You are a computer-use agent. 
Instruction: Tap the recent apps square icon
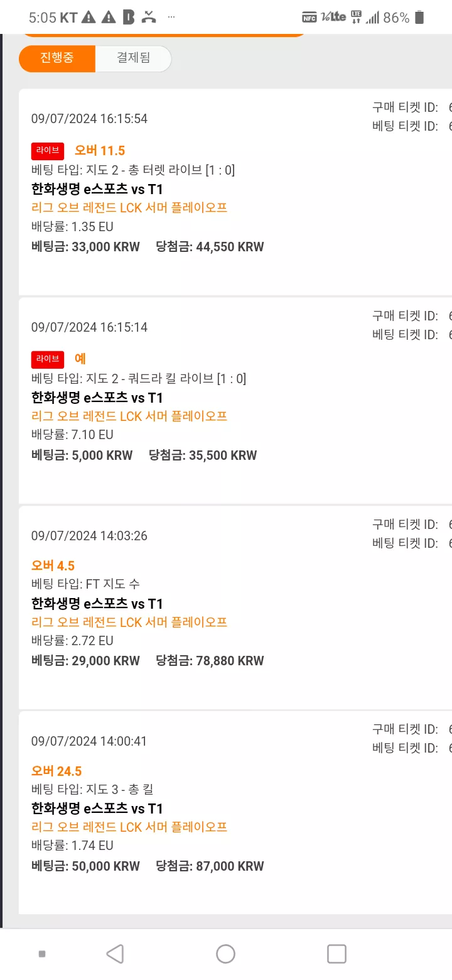click(336, 954)
